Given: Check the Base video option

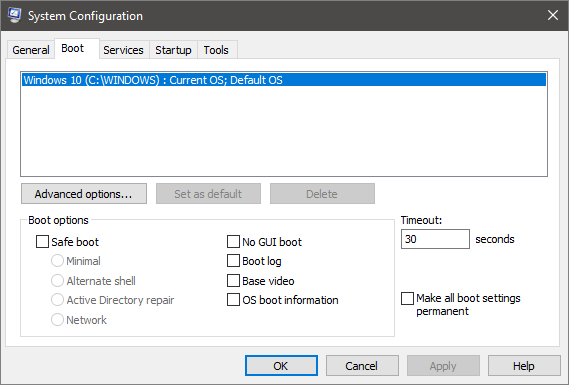Looking at the screenshot, I should 233,281.
